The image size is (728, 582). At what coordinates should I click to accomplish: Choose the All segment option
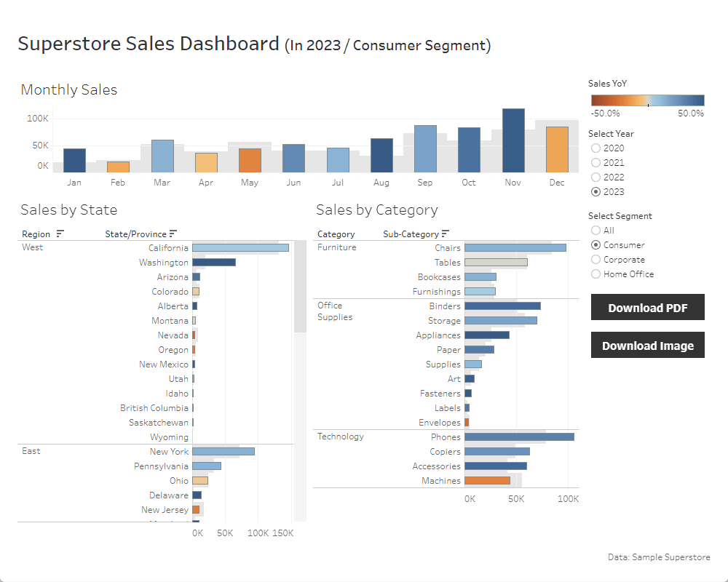(x=596, y=231)
